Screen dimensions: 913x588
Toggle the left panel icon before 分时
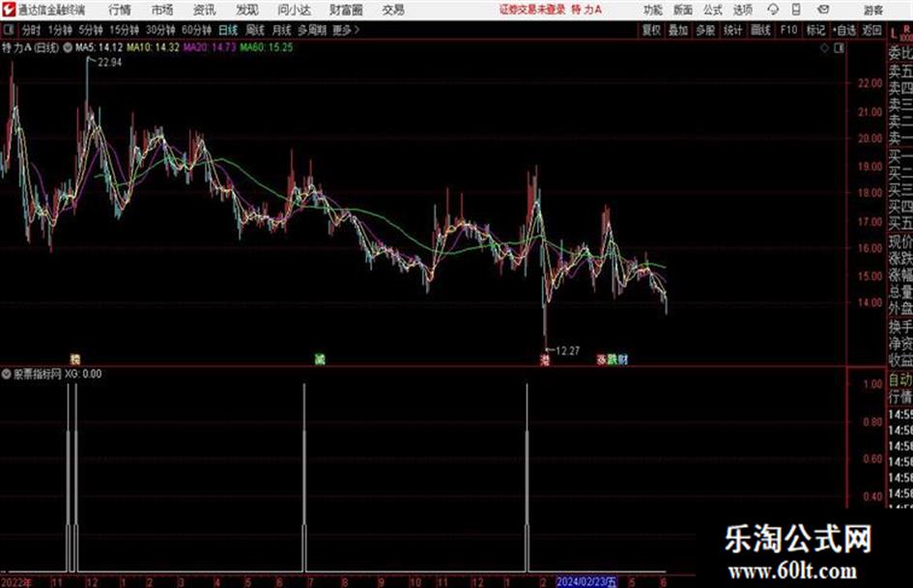9,30
